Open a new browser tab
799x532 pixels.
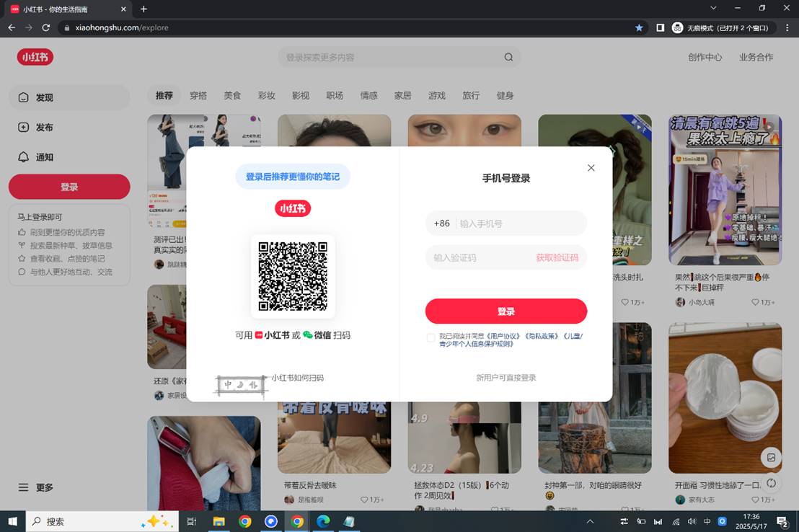click(x=144, y=9)
